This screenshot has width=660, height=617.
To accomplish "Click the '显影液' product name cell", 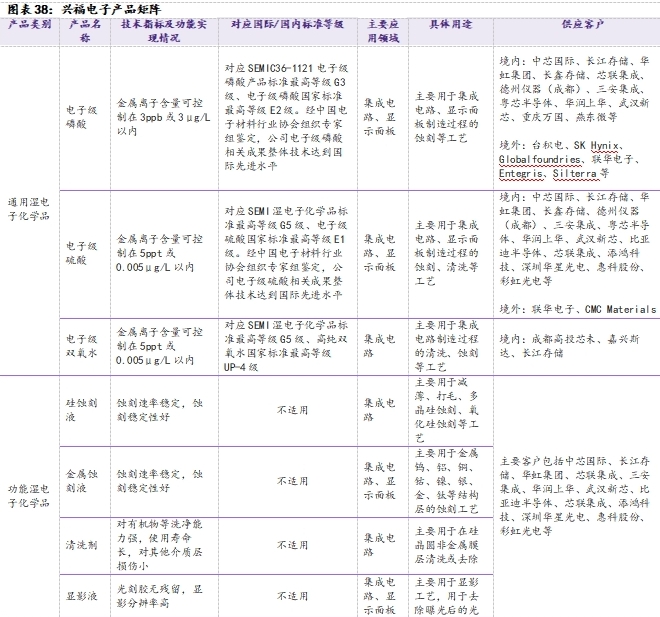I will pyautogui.click(x=82, y=596).
